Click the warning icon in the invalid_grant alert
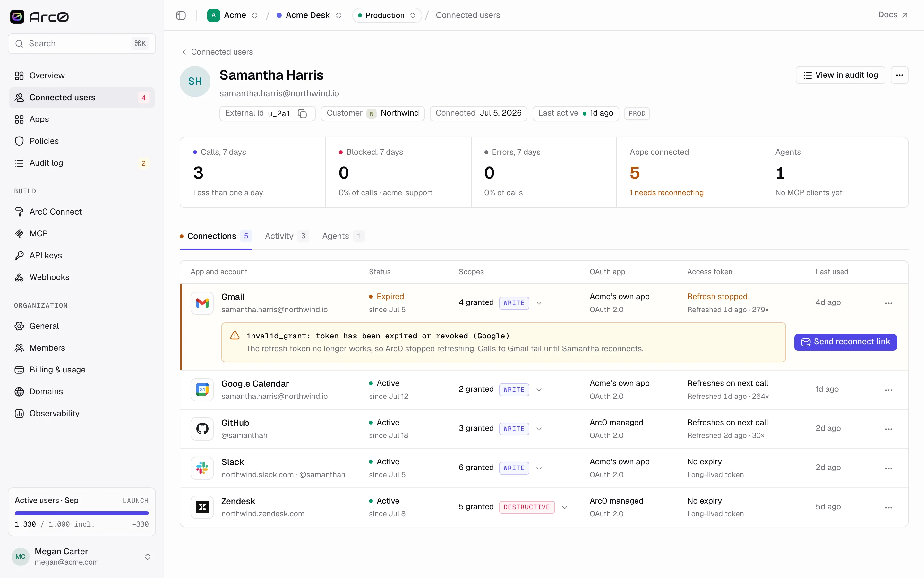The image size is (924, 578). point(235,336)
